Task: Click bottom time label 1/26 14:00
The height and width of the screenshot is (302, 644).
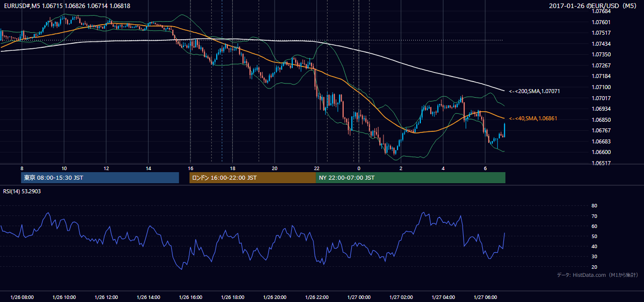Action: coord(148,297)
